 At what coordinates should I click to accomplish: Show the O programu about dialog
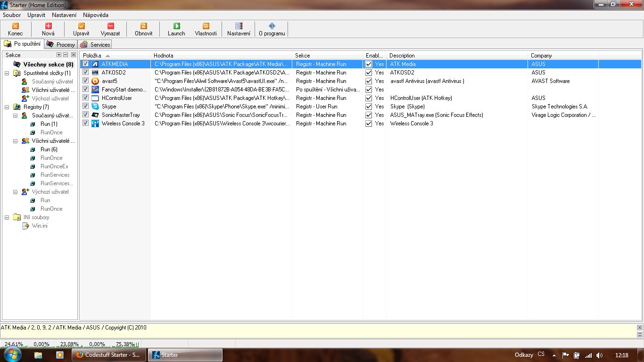pyautogui.click(x=272, y=29)
